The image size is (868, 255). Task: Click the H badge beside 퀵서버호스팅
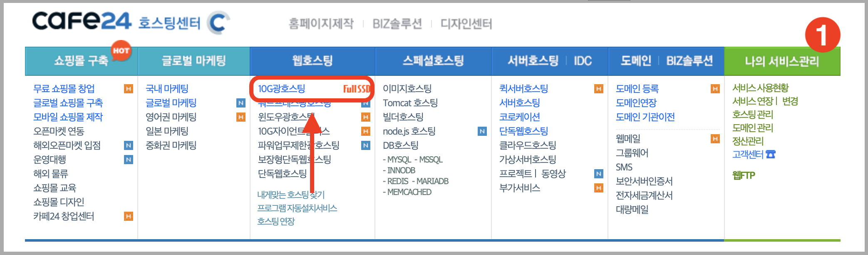click(599, 89)
